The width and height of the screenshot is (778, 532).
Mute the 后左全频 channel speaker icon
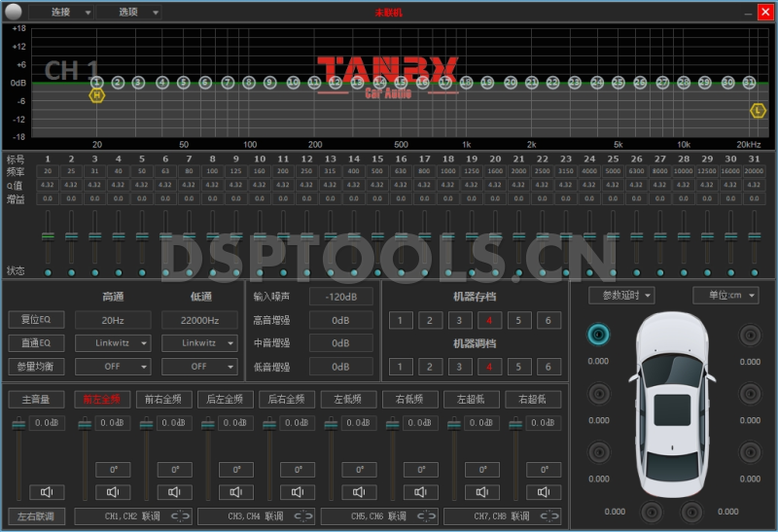pos(236,492)
